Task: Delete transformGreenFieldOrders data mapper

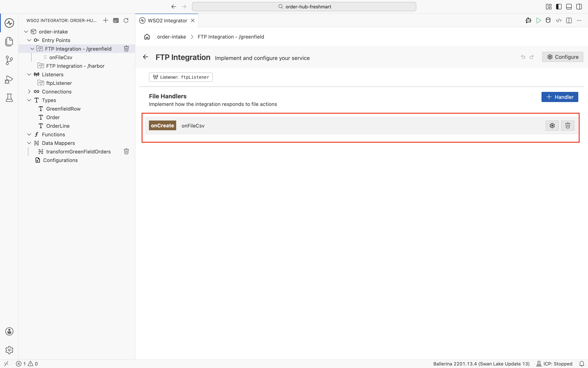Action: pyautogui.click(x=126, y=151)
